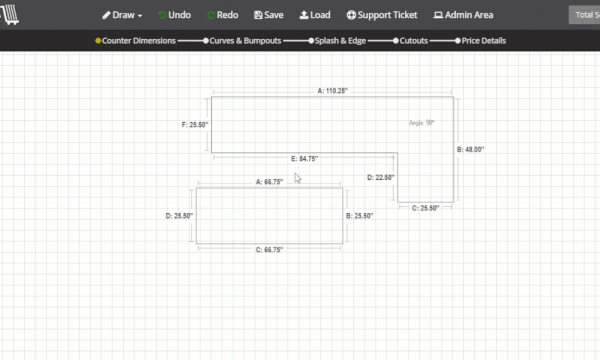Viewport: 600px width, 360px height.
Task: Click the laptop Admin Area icon
Action: pos(438,15)
